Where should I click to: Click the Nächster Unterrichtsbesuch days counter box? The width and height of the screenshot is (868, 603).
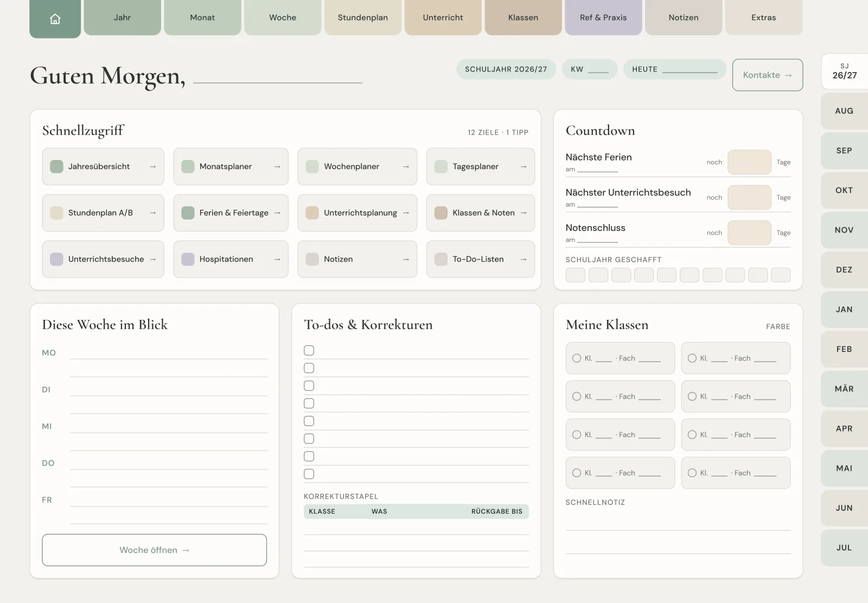(x=749, y=197)
